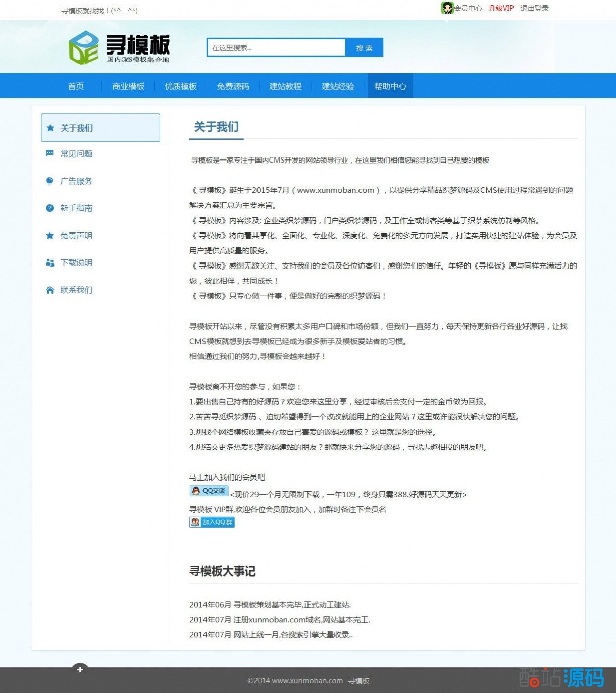Viewport: 616px width, 693px height.
Task: Open the 免费源码 navigation item
Action: click(x=233, y=86)
